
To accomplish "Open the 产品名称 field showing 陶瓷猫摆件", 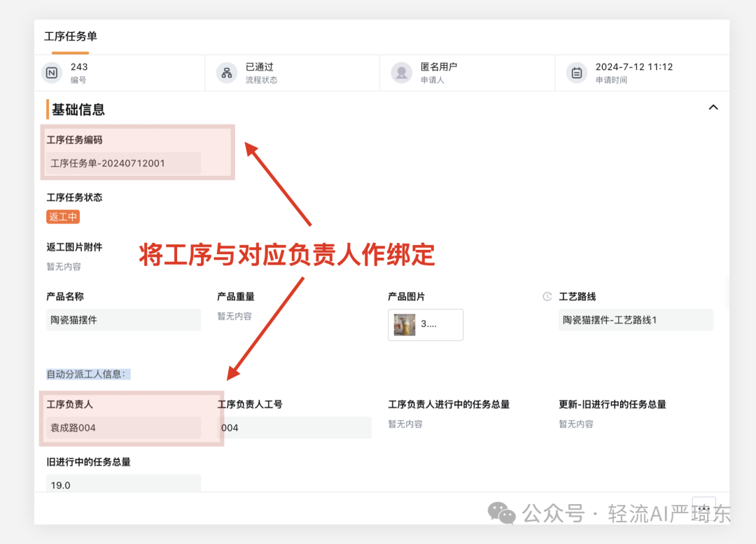I will coord(123,320).
